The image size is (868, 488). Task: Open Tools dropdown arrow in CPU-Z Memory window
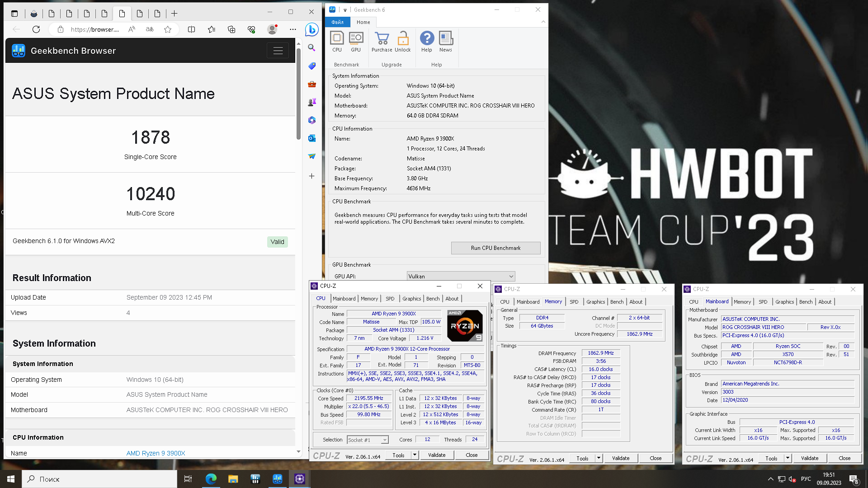pyautogui.click(x=599, y=458)
